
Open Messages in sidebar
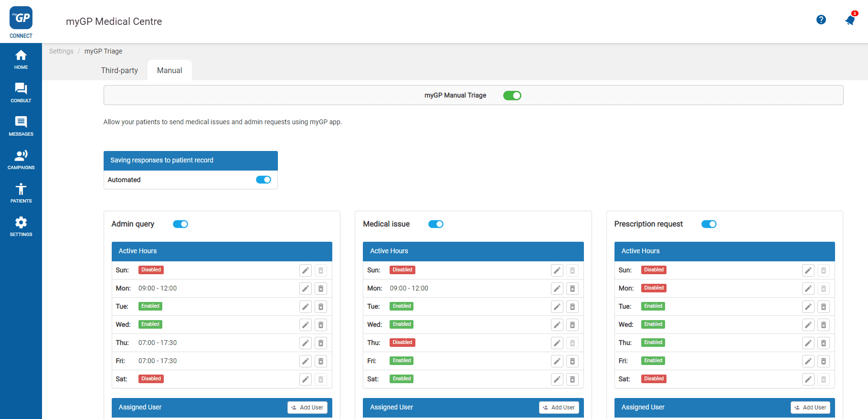click(21, 127)
